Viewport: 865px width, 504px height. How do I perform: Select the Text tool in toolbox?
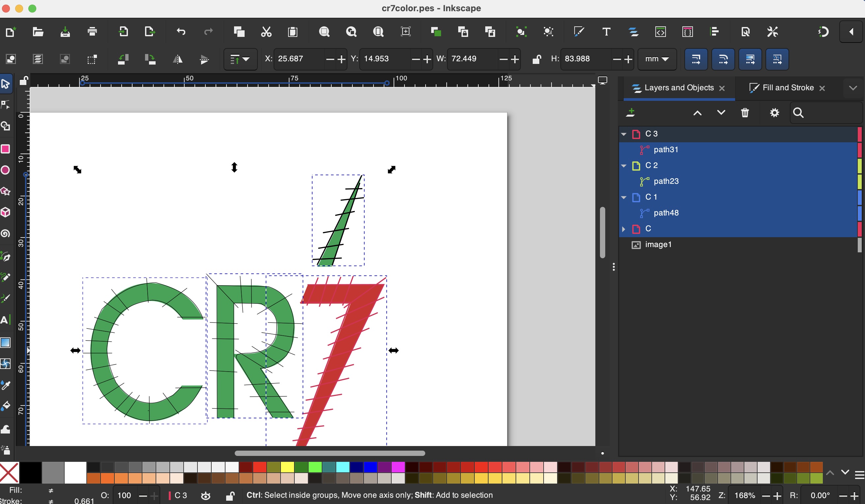click(6, 320)
